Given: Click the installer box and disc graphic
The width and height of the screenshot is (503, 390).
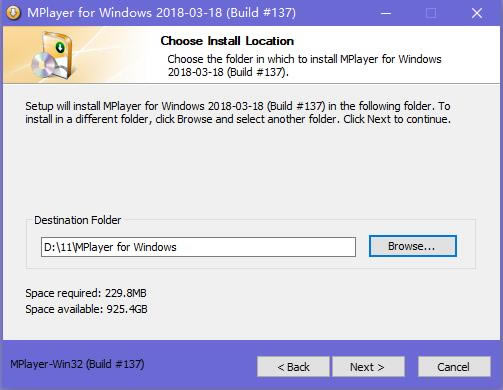Looking at the screenshot, I should tap(53, 55).
